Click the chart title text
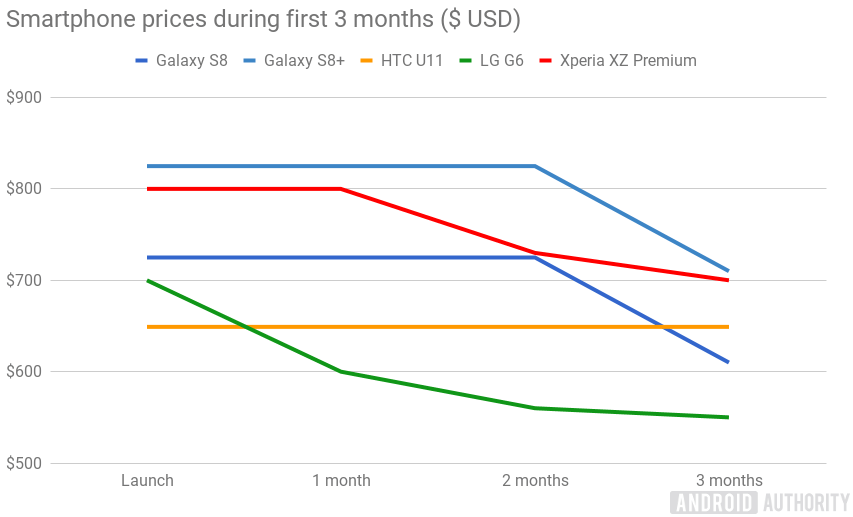The image size is (853, 517). point(263,19)
